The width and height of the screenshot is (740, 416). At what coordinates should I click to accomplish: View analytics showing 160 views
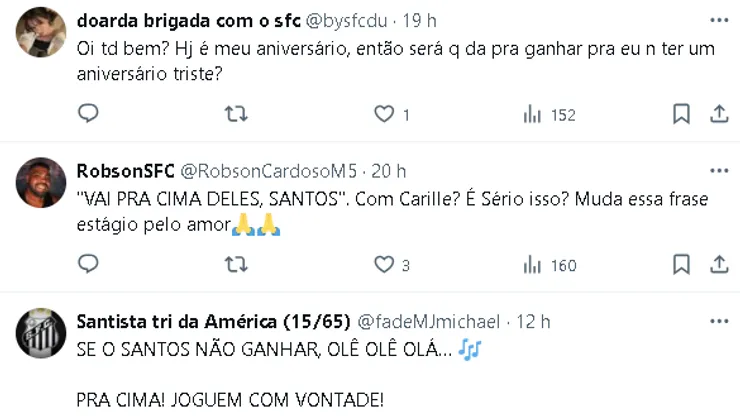549,264
